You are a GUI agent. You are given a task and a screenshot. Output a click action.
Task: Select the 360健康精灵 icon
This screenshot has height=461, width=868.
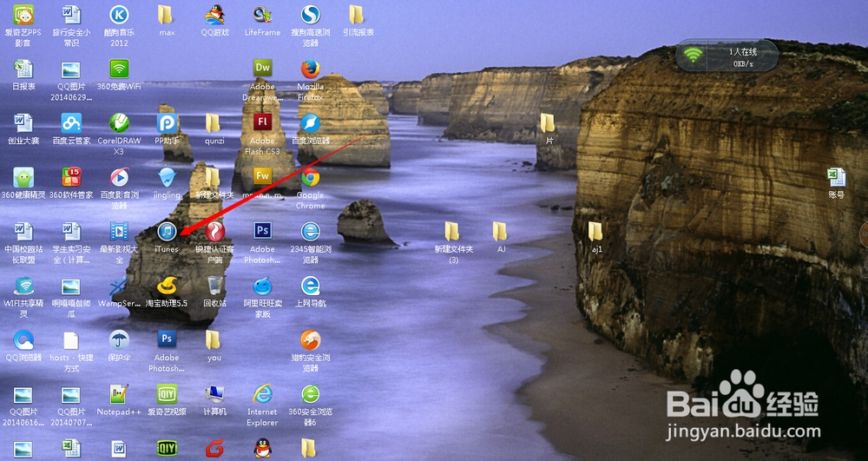[23, 177]
